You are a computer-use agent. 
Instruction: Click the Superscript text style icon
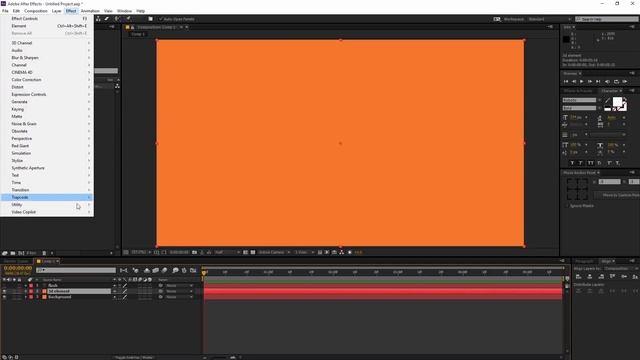pos(609,163)
